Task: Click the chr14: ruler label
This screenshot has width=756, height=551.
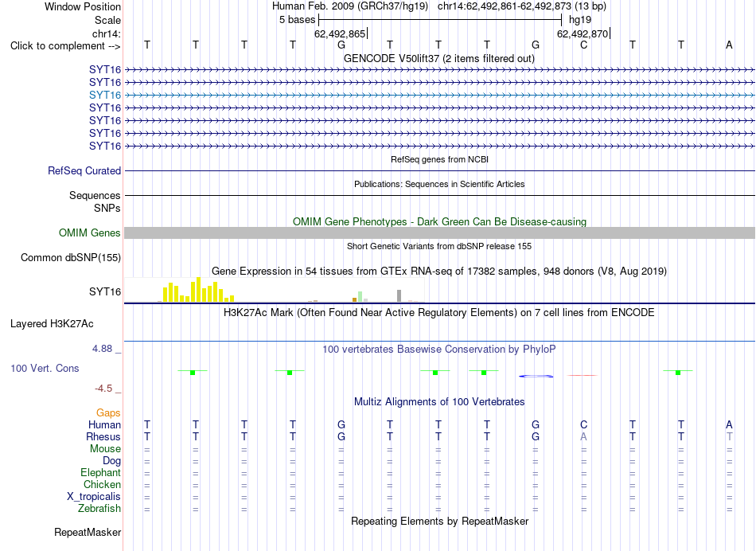Action: 106,33
